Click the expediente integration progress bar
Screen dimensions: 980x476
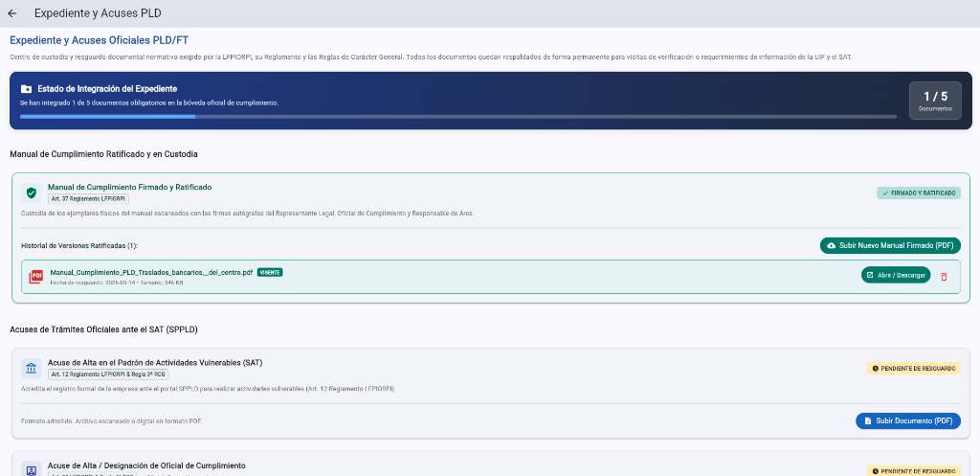click(x=458, y=116)
